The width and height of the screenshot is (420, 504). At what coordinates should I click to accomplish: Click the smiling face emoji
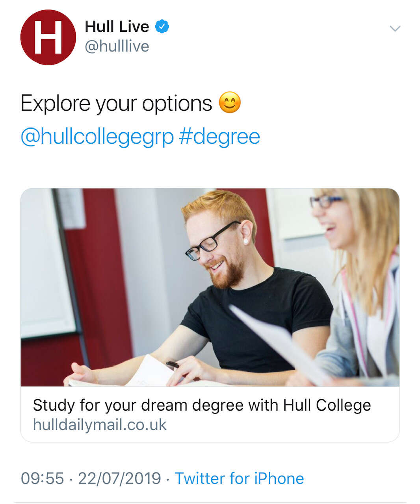point(230,103)
